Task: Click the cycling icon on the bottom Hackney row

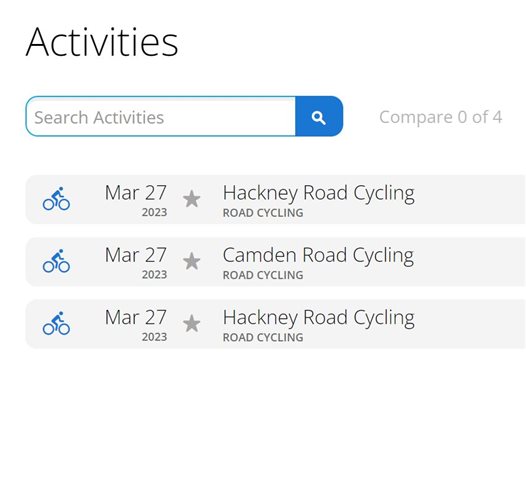Action: [56, 323]
